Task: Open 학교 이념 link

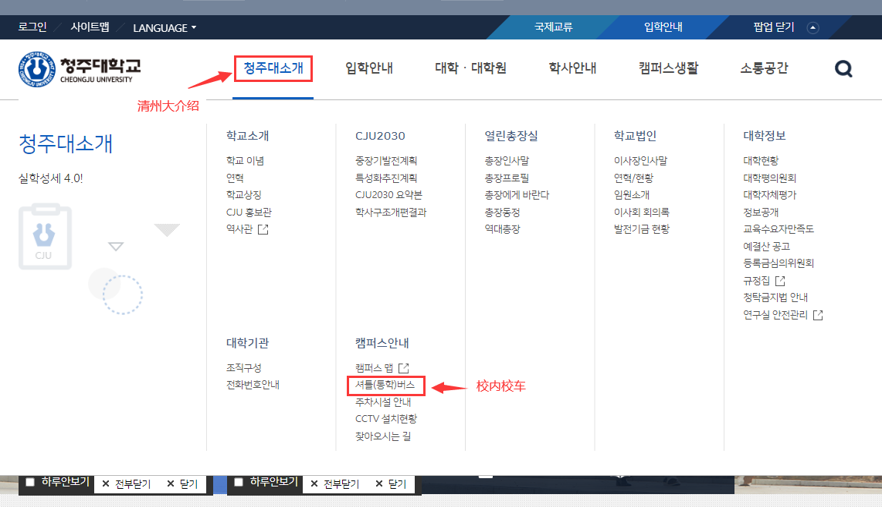Action: 245,161
